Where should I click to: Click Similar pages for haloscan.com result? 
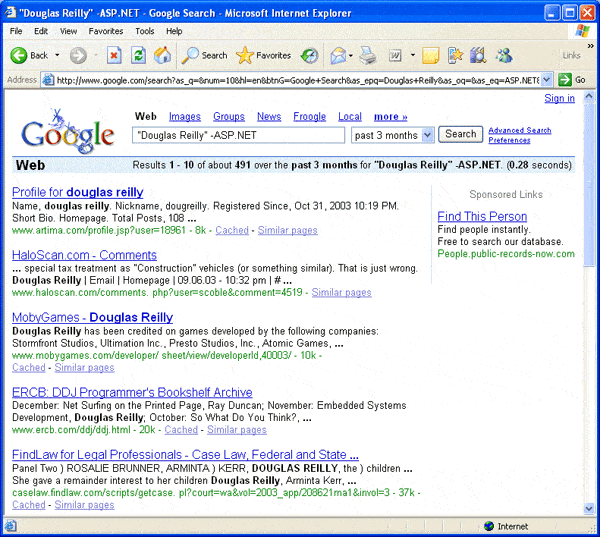(x=341, y=293)
